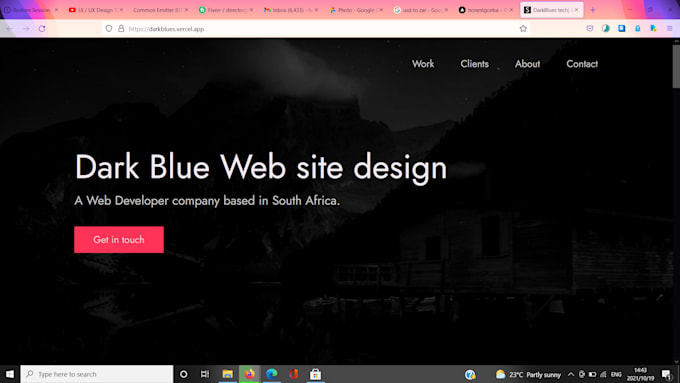Open Microsoft Store from taskbar
The width and height of the screenshot is (680, 383).
315,374
